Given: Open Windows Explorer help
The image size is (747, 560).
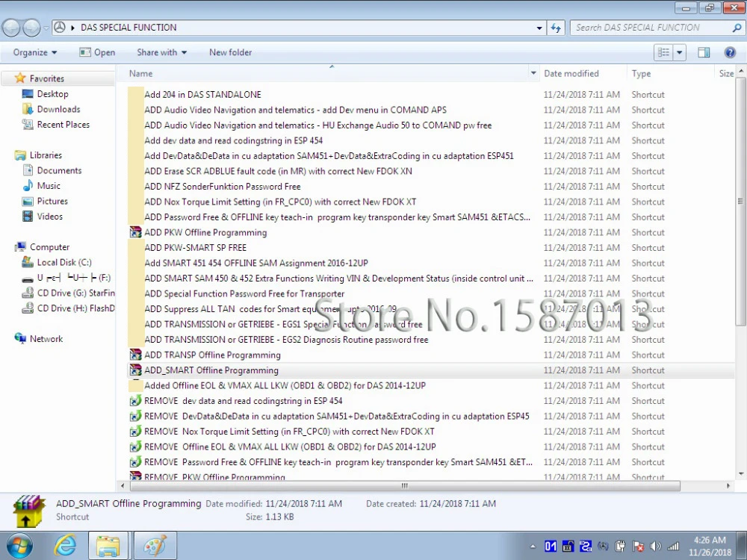Looking at the screenshot, I should pyautogui.click(x=730, y=52).
